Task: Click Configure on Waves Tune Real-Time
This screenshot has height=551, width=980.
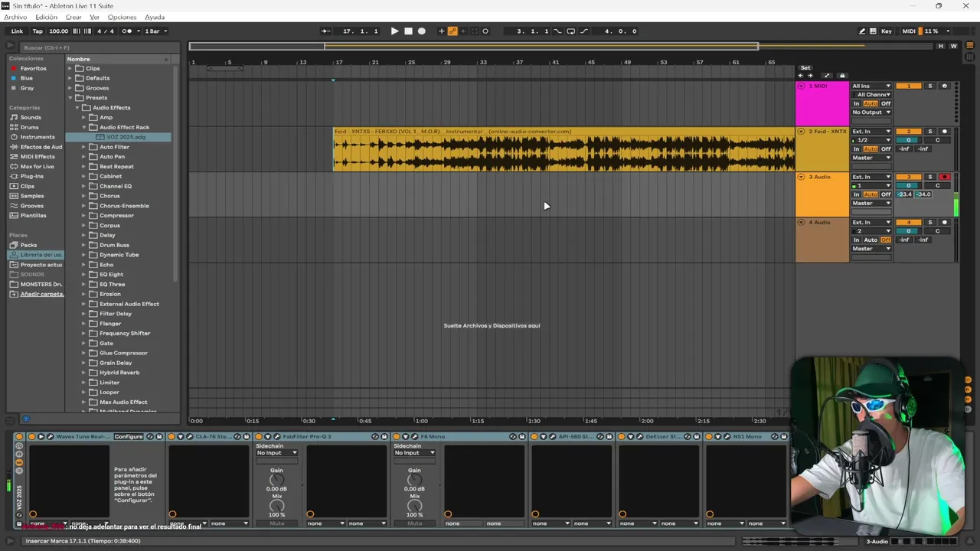Action: pos(129,437)
